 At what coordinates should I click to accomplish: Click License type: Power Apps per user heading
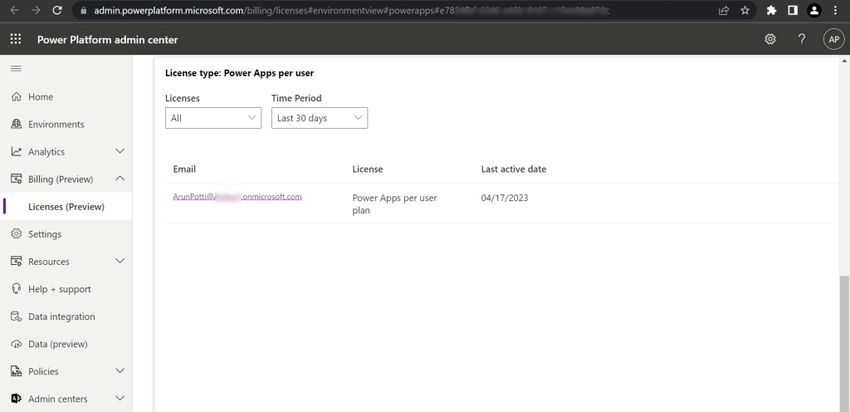pyautogui.click(x=239, y=73)
